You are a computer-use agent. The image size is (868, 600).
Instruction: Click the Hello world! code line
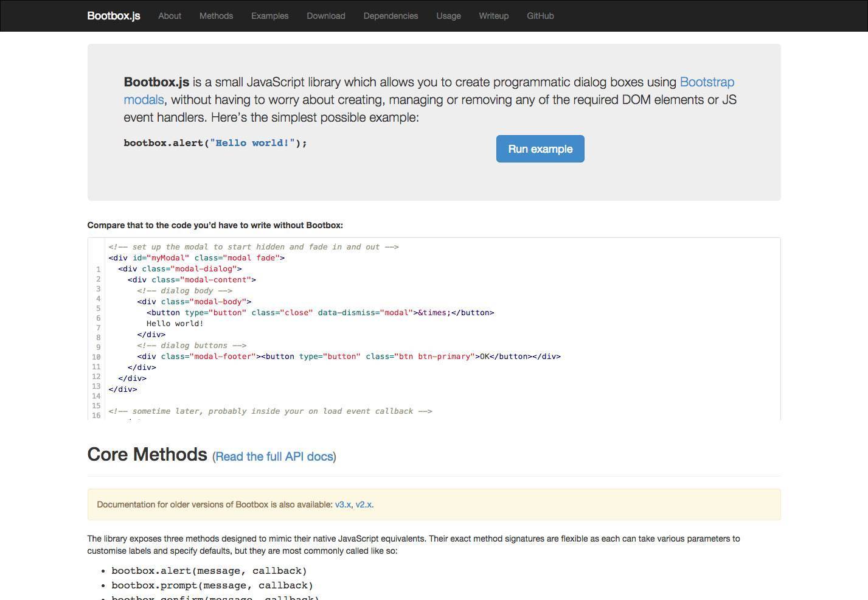tap(175, 324)
